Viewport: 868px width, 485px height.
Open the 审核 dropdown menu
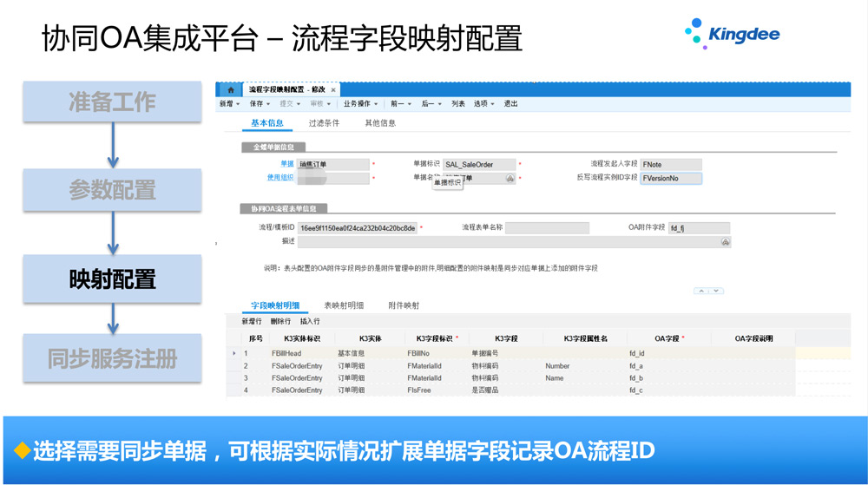[x=320, y=103]
